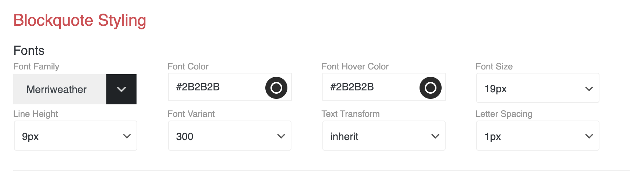The width and height of the screenshot is (644, 183).
Task: Open the Font Hover Color picker circle
Action: [430, 88]
